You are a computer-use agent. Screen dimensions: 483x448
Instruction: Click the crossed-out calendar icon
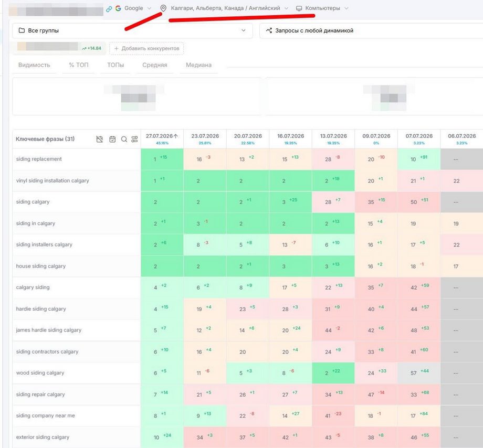(x=99, y=139)
